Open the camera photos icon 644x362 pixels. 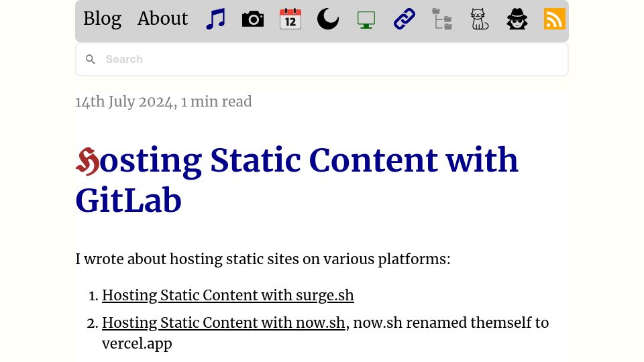point(253,19)
